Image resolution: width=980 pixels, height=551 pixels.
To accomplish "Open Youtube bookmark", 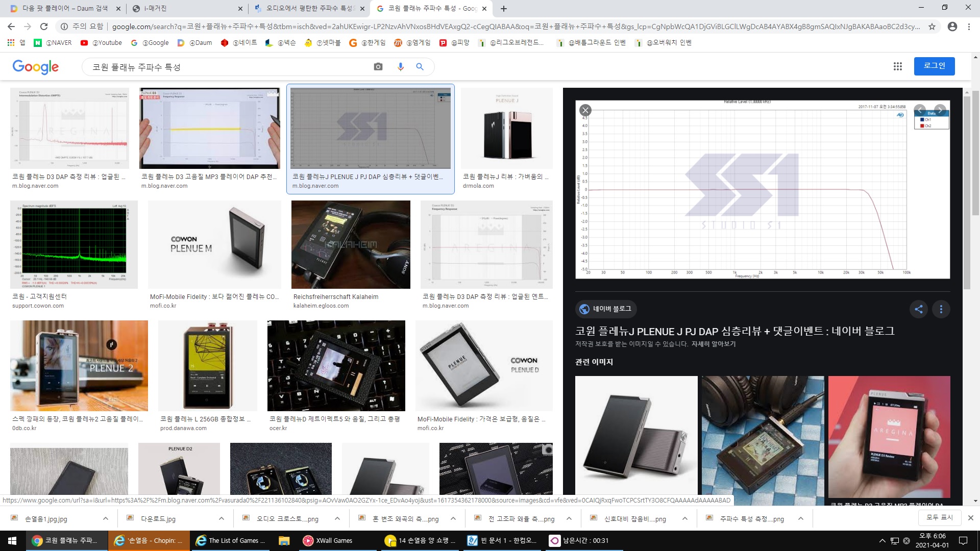I will (102, 43).
